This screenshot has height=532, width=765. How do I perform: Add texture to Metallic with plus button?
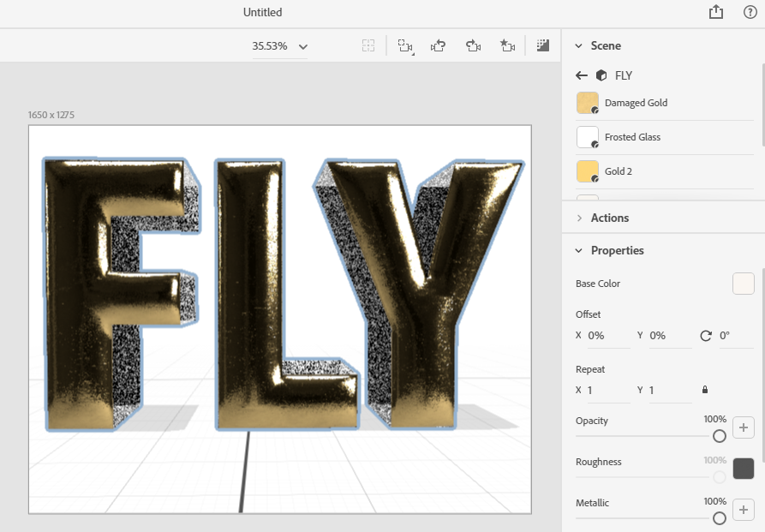tap(744, 509)
